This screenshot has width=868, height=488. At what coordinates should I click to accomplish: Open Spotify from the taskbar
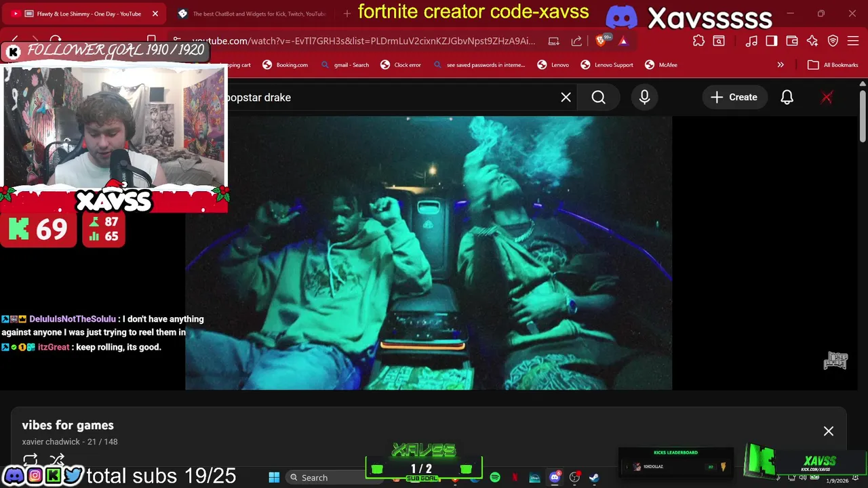pos(495,478)
